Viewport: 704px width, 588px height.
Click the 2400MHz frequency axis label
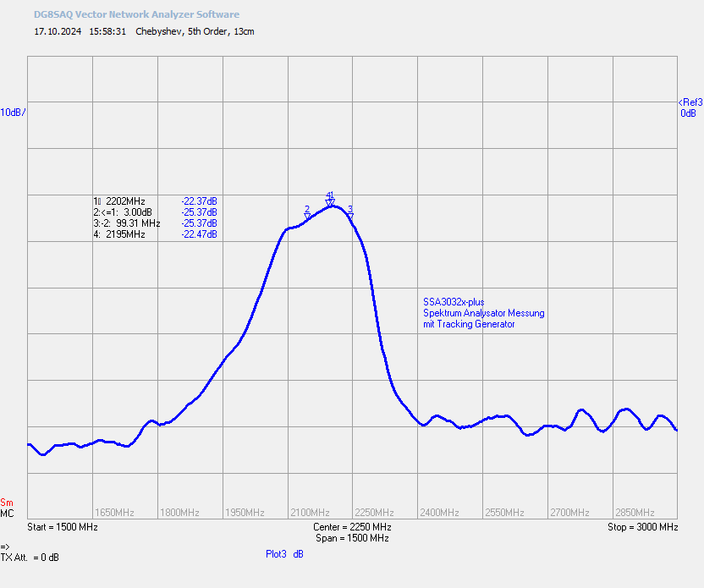(x=439, y=513)
